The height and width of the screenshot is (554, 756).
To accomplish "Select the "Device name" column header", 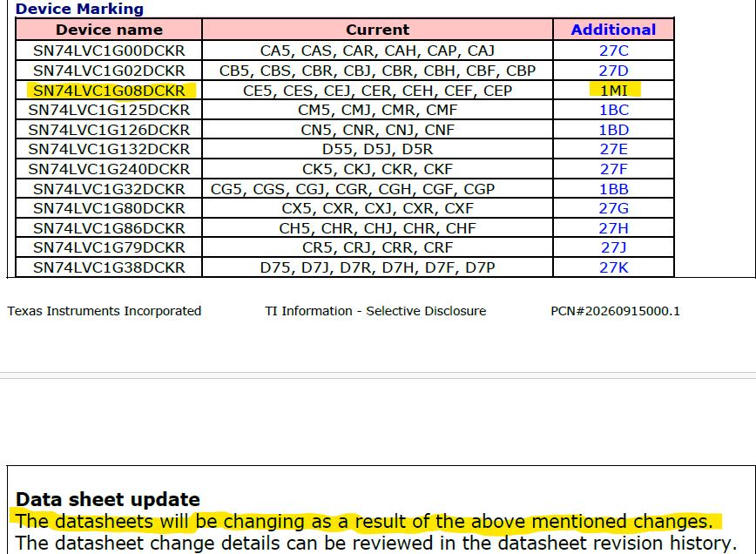I will pyautogui.click(x=109, y=30).
